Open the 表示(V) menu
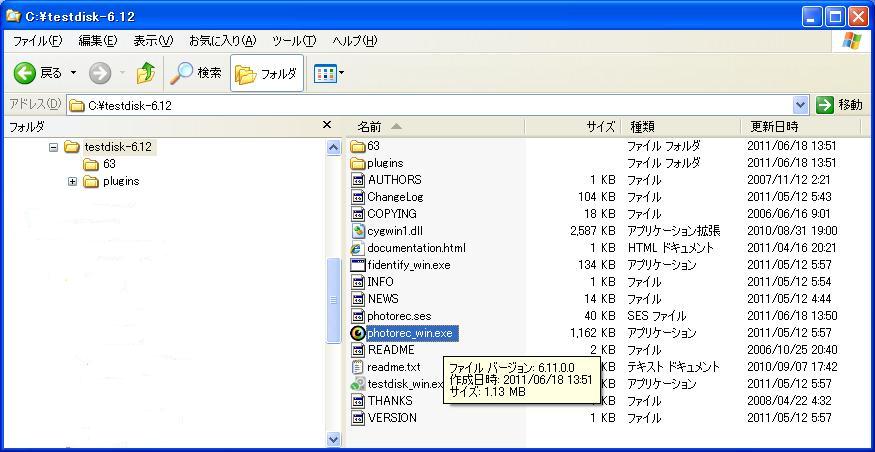Screen dimensions: 875x452 click(x=153, y=41)
